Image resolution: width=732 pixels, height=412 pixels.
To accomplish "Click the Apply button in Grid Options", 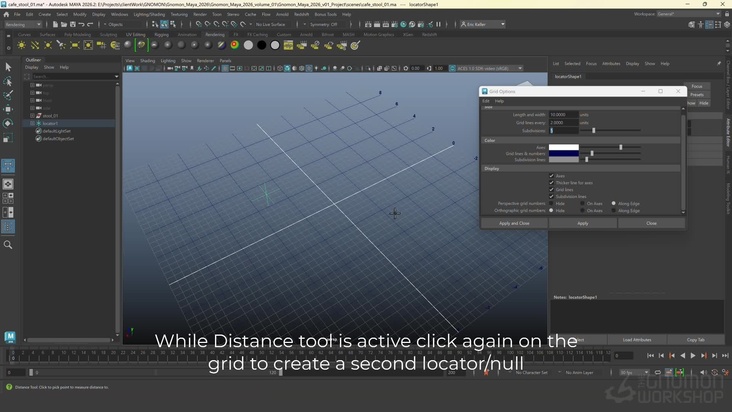I will click(583, 223).
